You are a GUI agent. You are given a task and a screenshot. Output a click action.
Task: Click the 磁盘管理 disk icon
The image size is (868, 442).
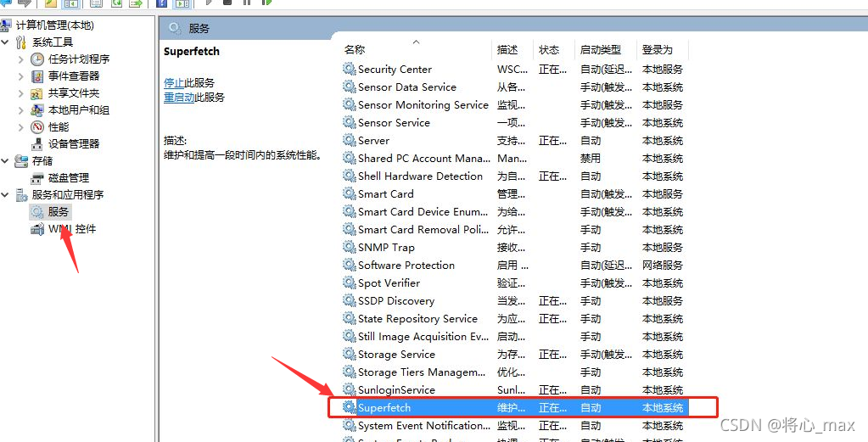pos(37,178)
